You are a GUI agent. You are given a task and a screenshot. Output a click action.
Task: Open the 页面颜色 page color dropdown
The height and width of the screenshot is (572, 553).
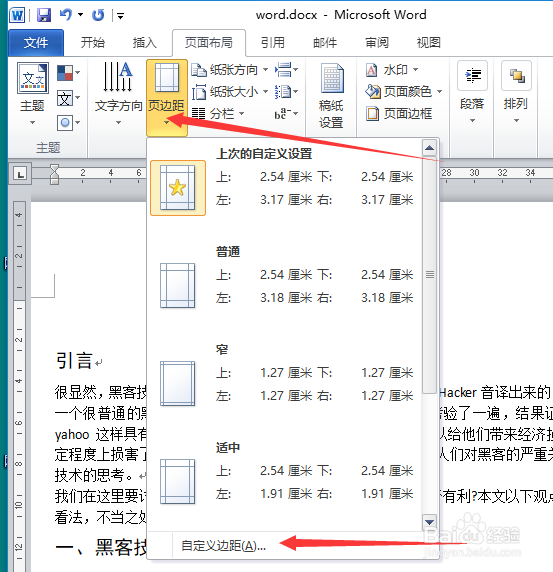pyautogui.click(x=404, y=92)
